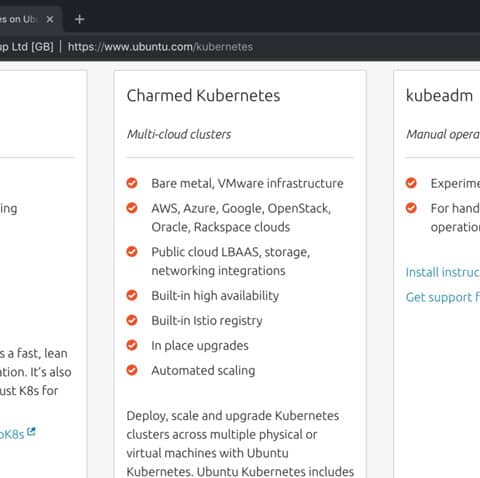Click the 'Multi-cloud clusters' subtitle

point(179,134)
